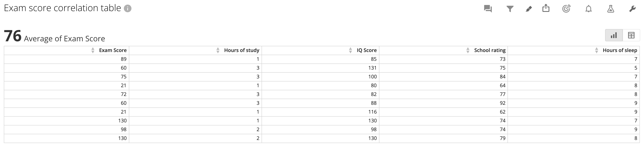Click the Exam Score column header
Image resolution: width=644 pixels, height=148 pixels.
point(112,50)
